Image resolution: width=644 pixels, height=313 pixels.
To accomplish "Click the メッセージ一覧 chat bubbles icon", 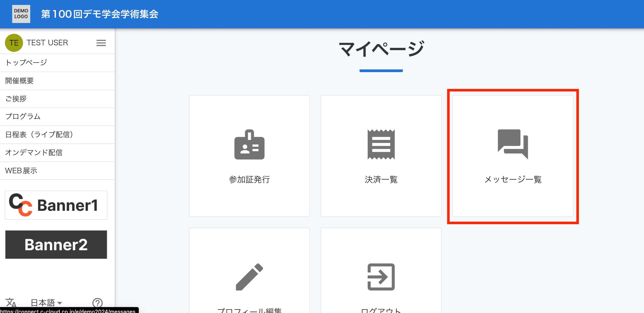I will [513, 144].
